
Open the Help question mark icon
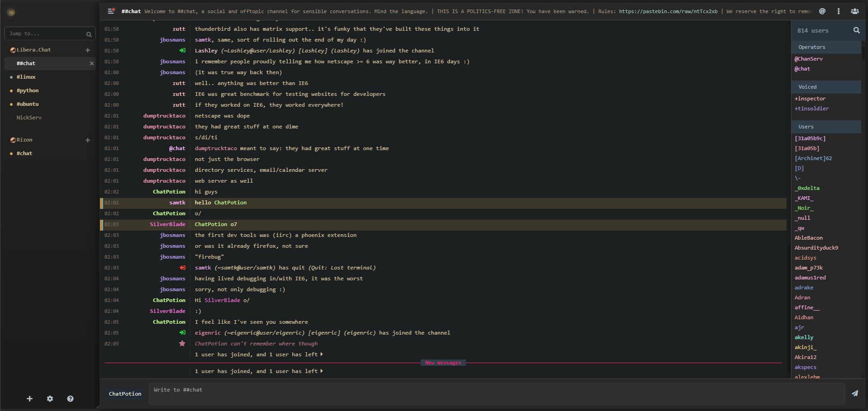[70, 399]
